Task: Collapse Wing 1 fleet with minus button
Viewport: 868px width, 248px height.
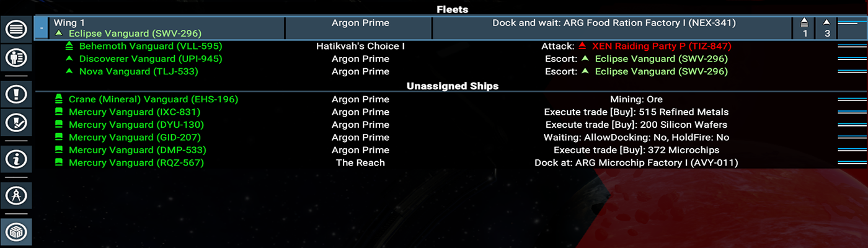Action: [42, 28]
